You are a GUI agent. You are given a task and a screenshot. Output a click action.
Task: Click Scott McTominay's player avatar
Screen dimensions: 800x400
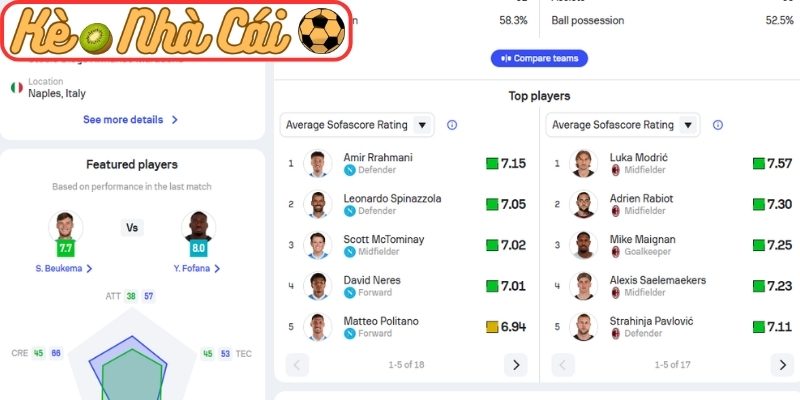[x=319, y=245]
